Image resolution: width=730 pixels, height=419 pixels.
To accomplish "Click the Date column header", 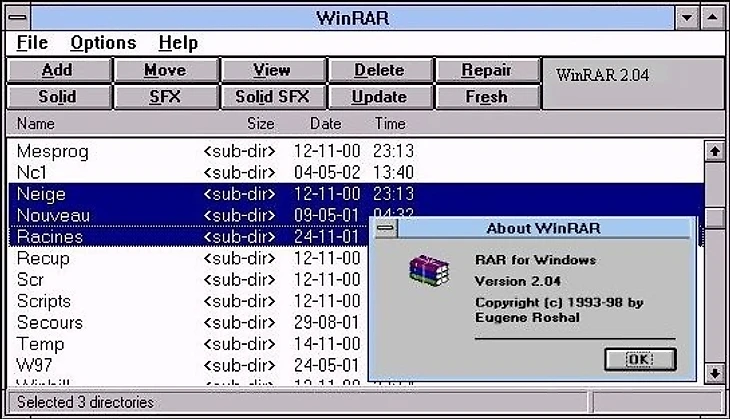I will pyautogui.click(x=326, y=123).
